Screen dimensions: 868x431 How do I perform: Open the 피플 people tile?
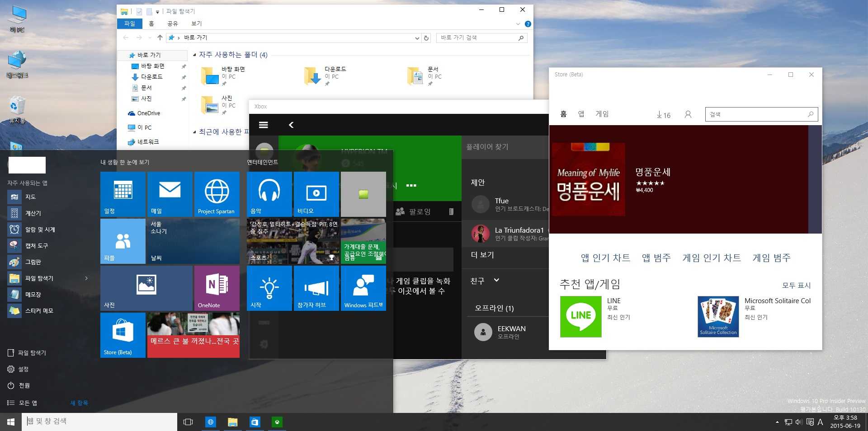[x=123, y=241]
